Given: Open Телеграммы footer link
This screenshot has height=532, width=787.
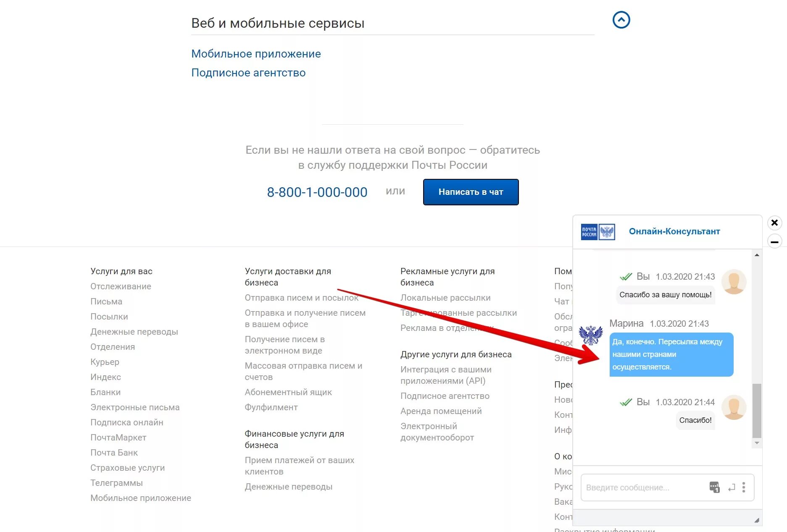Looking at the screenshot, I should (x=116, y=483).
